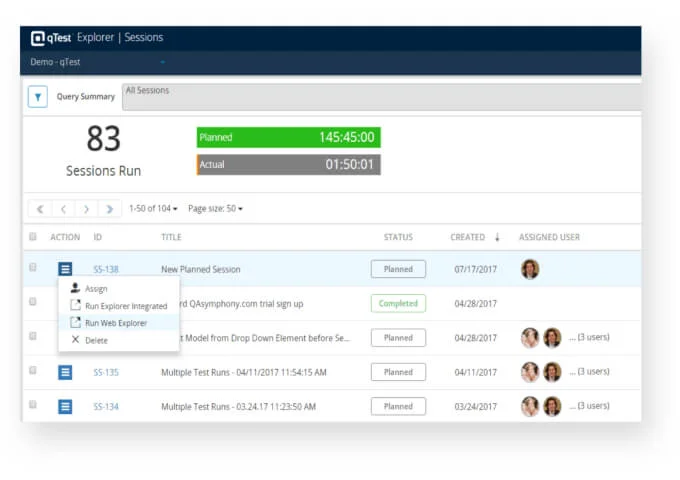Sort by the TITLE column header

171,237
